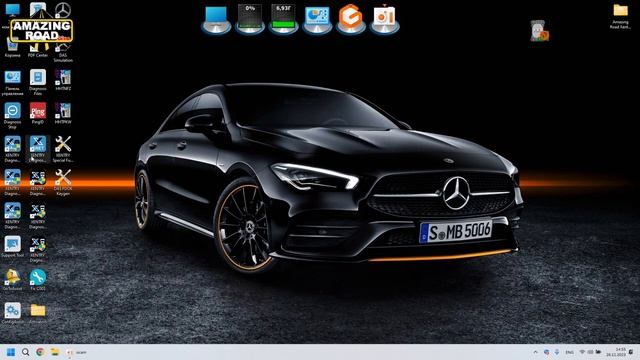The width and height of the screenshot is (640, 360).
Task: Open the Diagnosis Files shortcut
Action: (38, 82)
